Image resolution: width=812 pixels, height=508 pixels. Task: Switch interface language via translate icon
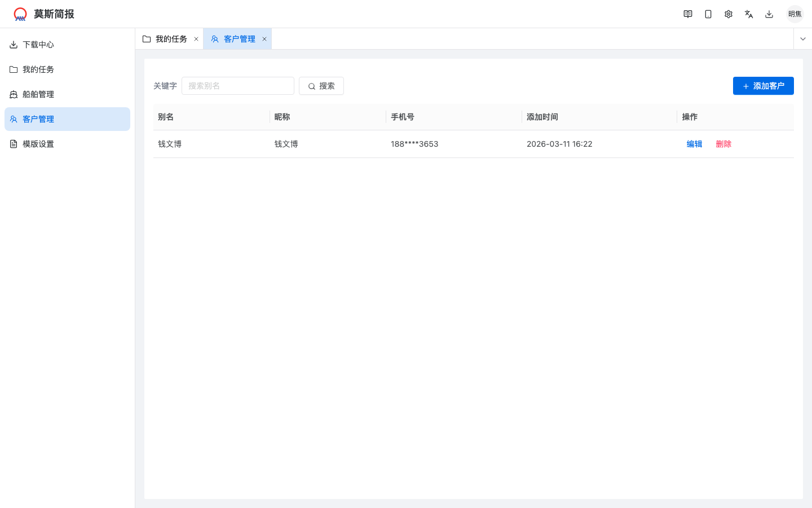coord(748,14)
